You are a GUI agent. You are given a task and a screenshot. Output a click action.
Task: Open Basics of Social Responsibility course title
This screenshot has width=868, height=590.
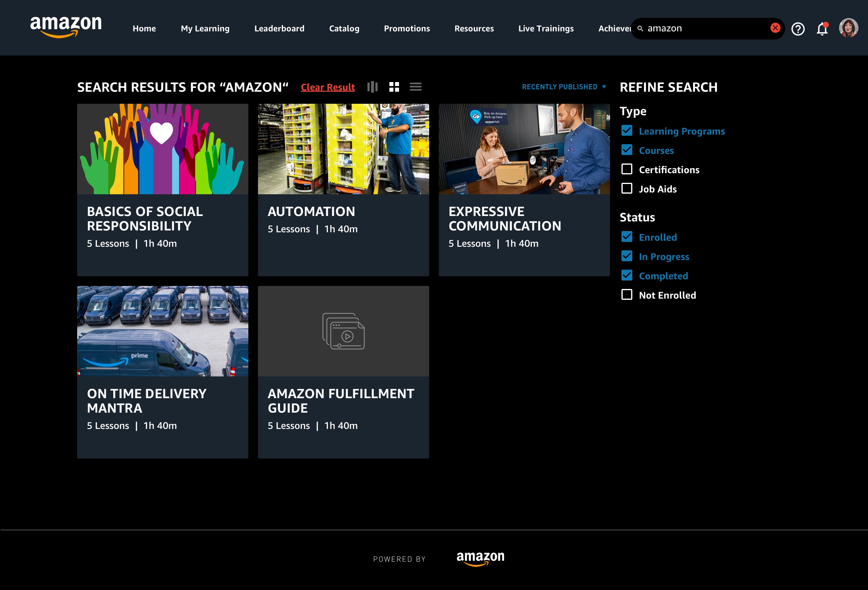[145, 219]
